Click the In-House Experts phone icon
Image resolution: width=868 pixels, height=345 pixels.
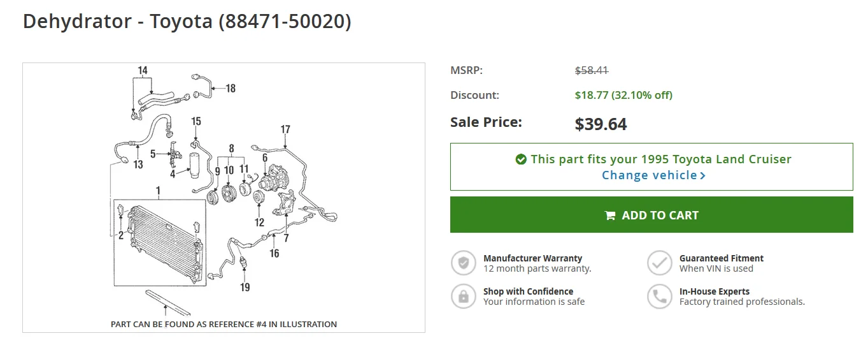[660, 296]
